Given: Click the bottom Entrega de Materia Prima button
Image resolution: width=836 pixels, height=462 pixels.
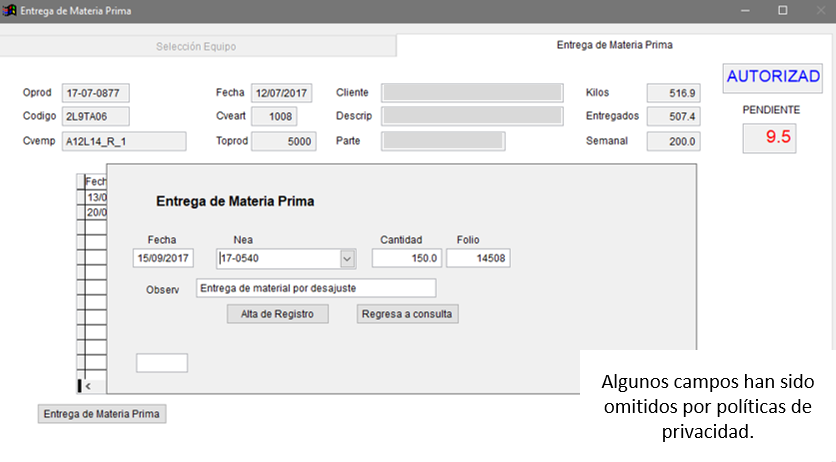Looking at the screenshot, I should [102, 414].
